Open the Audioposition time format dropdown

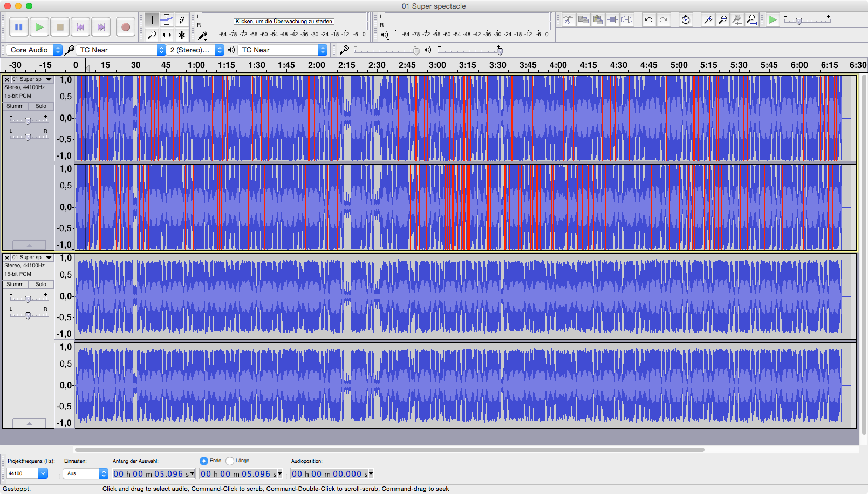click(x=371, y=474)
